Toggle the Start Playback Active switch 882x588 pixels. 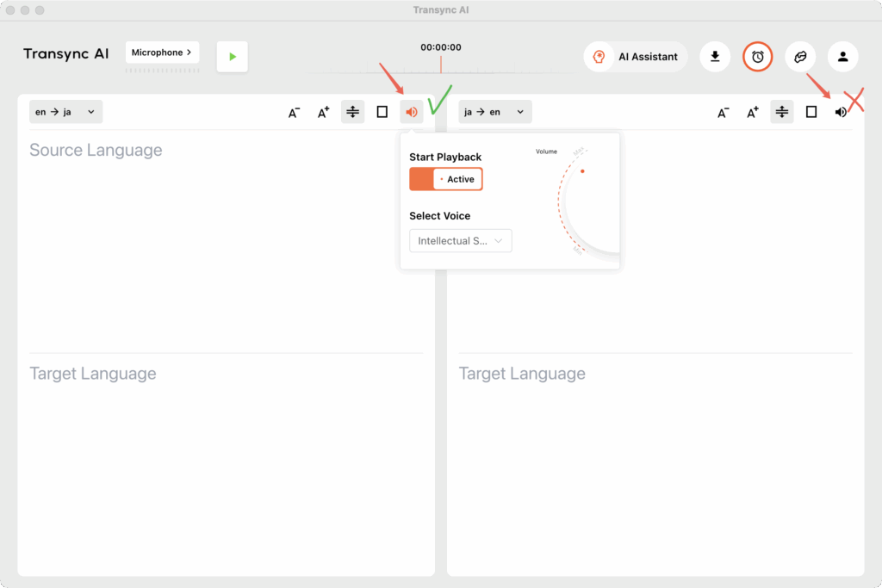[x=445, y=179]
